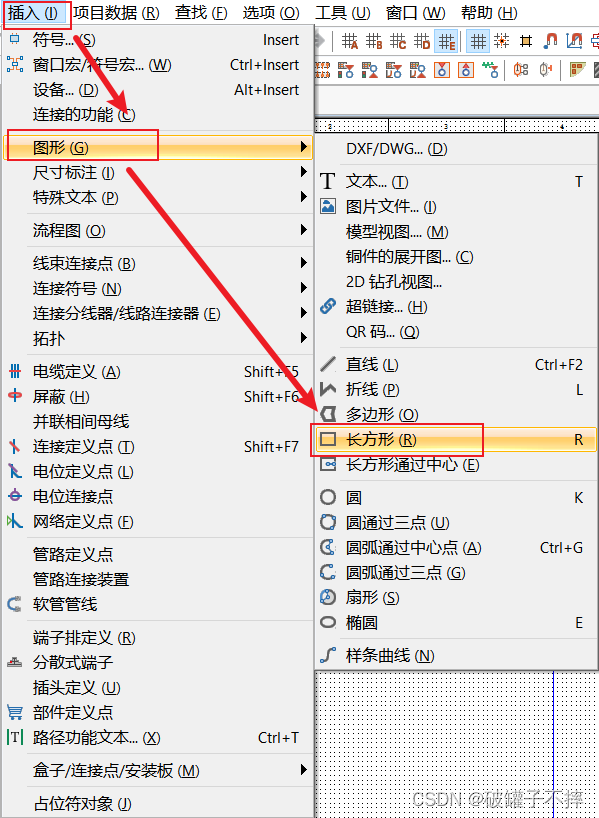Choose 设备... (D) menu entry
599x818 pixels.
158,90
